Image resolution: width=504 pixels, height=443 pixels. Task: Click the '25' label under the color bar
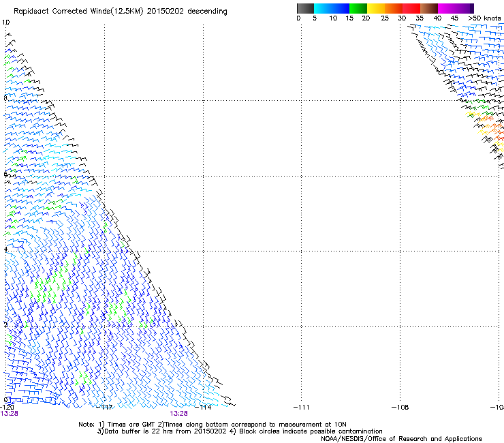[x=385, y=18]
